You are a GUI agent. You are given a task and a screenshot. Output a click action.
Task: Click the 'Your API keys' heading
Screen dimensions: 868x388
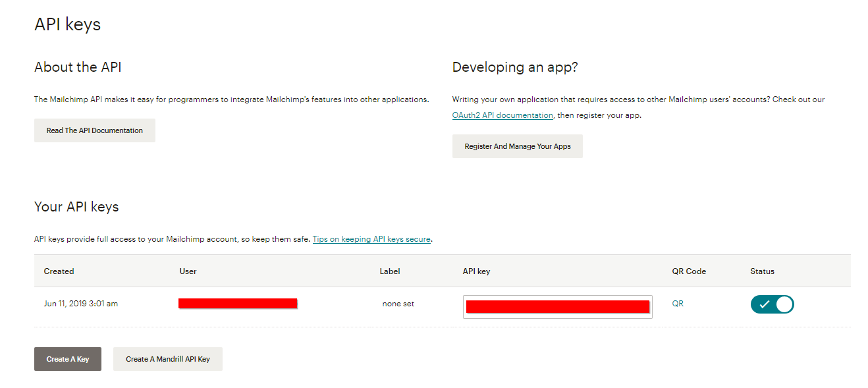(x=76, y=207)
